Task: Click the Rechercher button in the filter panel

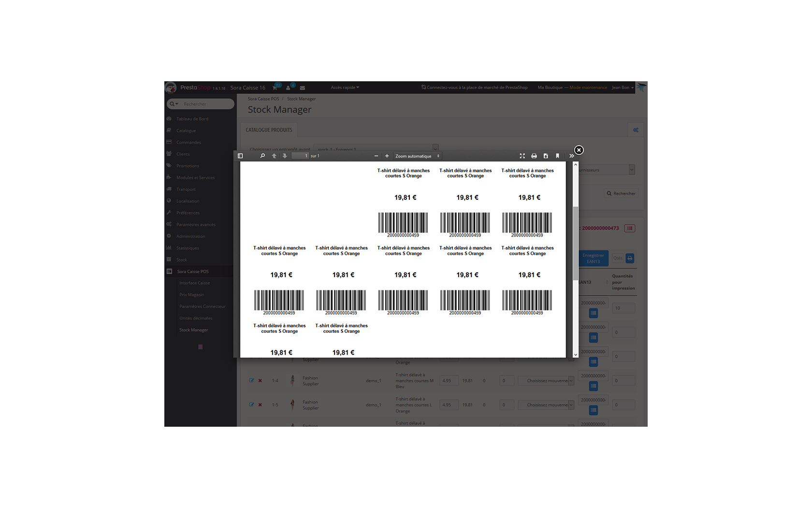Action: (x=621, y=194)
